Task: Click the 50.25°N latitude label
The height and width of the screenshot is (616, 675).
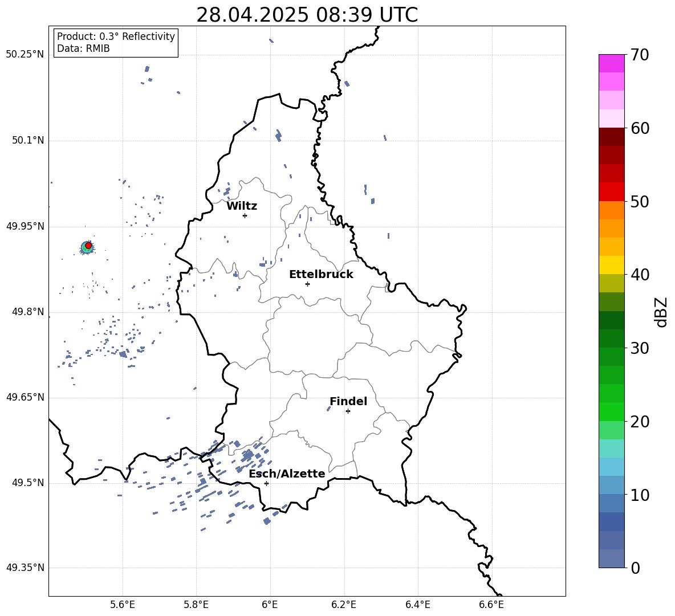Action: (x=25, y=55)
